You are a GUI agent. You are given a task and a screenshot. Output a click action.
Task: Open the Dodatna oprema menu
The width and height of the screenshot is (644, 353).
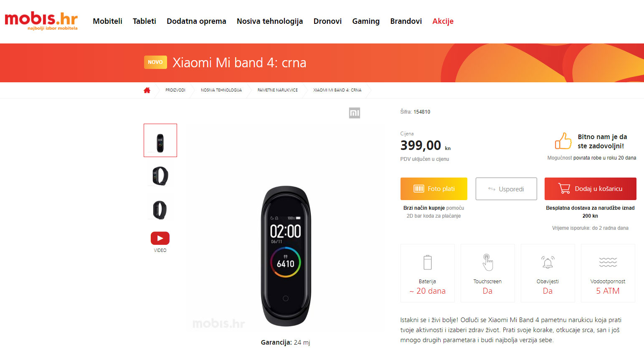(x=196, y=21)
